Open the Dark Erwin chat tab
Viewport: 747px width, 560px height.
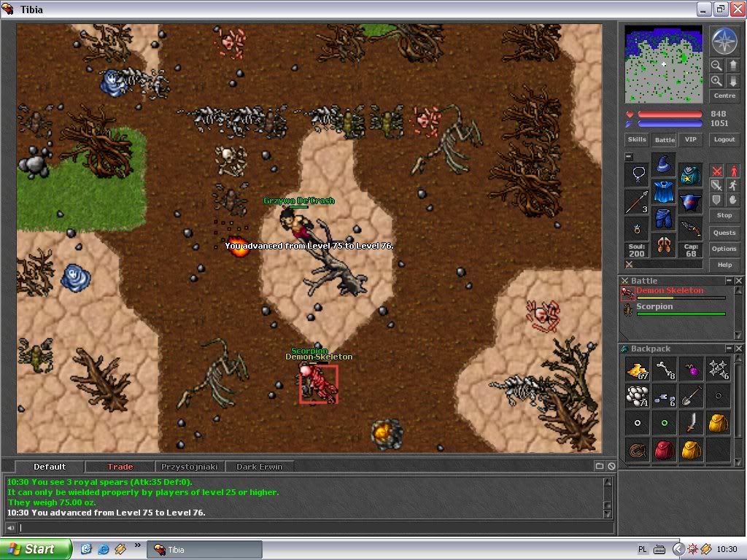coord(260,467)
